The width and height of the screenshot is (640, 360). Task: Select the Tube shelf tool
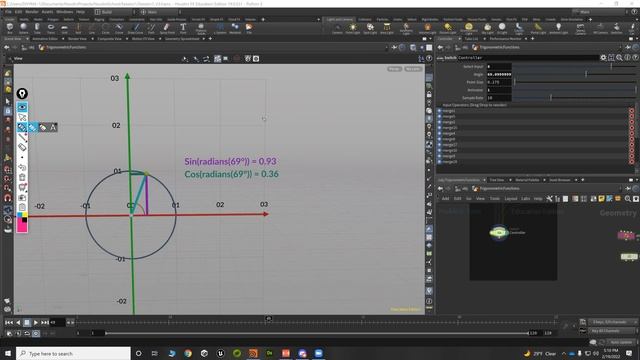pos(37,28)
